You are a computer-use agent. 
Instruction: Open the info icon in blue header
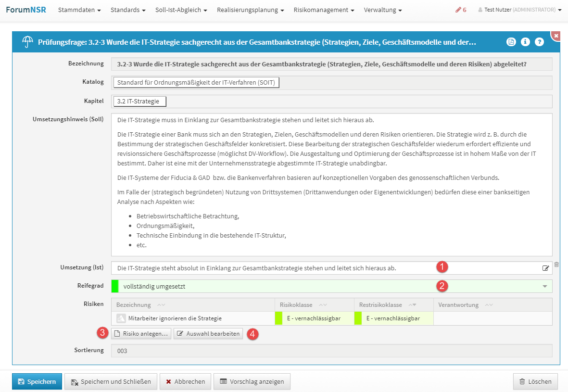pos(525,42)
